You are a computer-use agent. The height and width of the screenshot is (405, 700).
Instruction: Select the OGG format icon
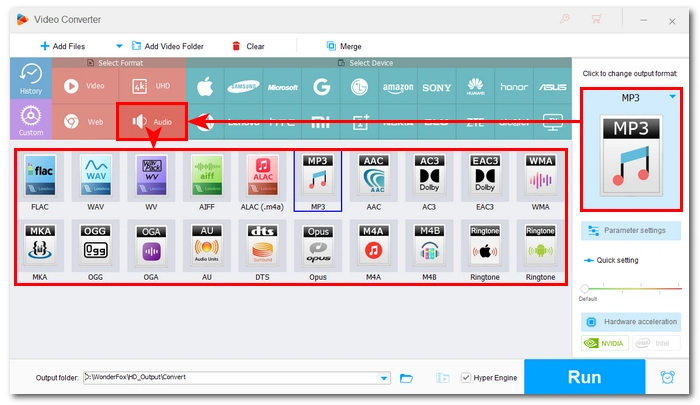pos(96,246)
